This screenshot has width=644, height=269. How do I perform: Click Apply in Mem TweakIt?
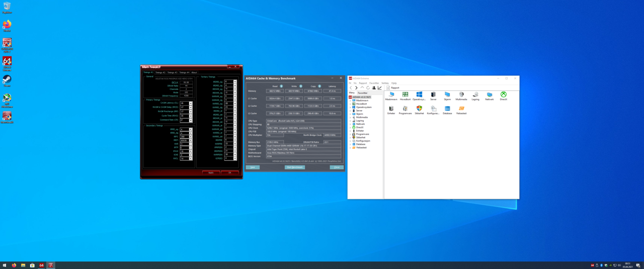pos(211,172)
